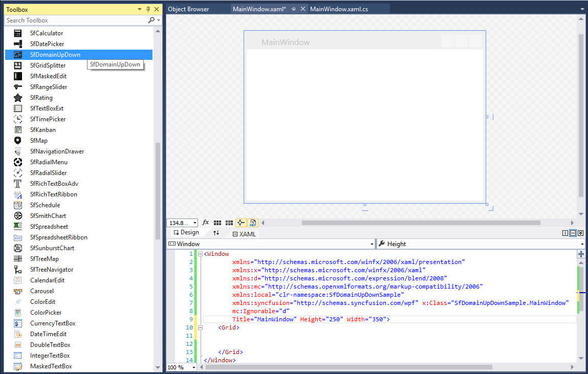The height and width of the screenshot is (374, 588).
Task: Toggle snap to gridlines button
Action: (229, 223)
